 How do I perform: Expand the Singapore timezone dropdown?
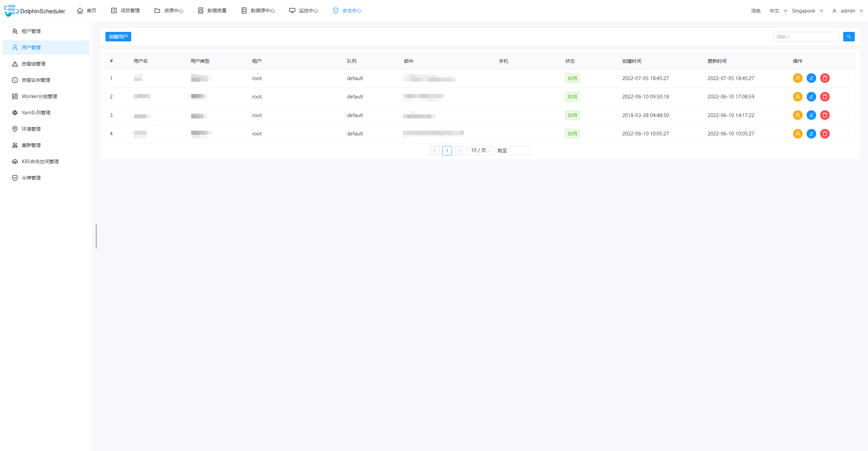tap(807, 11)
